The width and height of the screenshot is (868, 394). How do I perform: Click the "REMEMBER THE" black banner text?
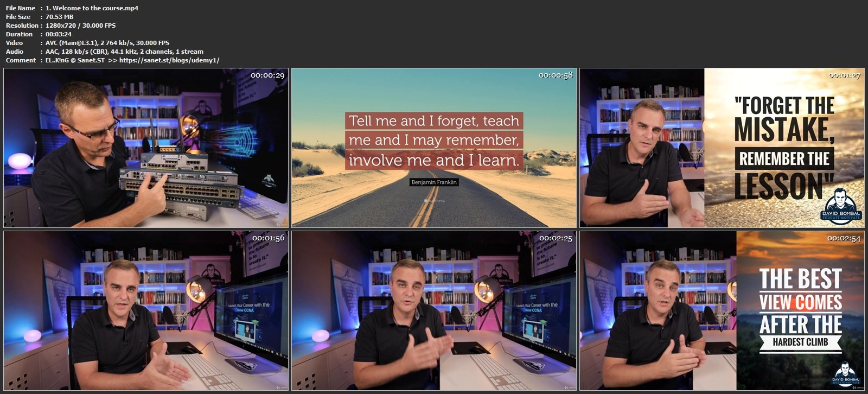[x=784, y=159]
